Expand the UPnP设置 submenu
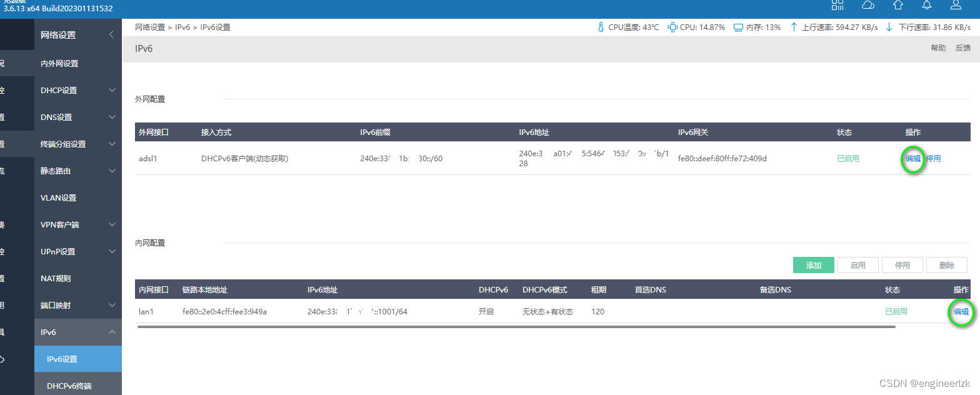980x395 pixels. [x=112, y=251]
